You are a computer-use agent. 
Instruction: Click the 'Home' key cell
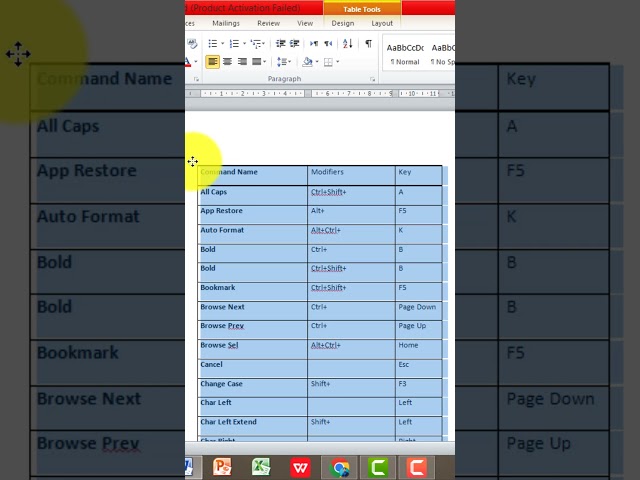pos(419,349)
